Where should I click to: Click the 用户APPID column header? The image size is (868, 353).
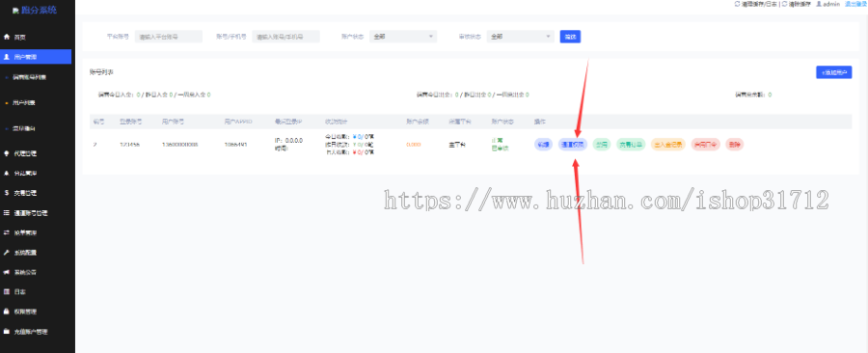click(x=238, y=122)
